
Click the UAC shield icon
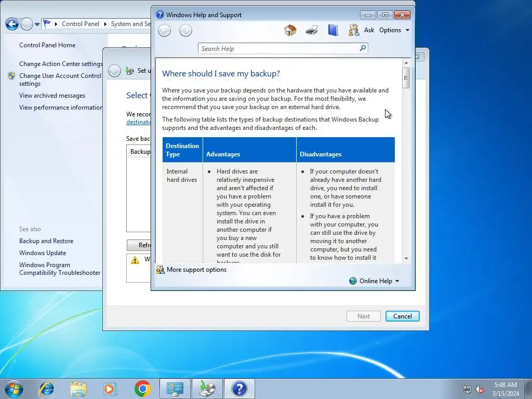pyautogui.click(x=11, y=76)
